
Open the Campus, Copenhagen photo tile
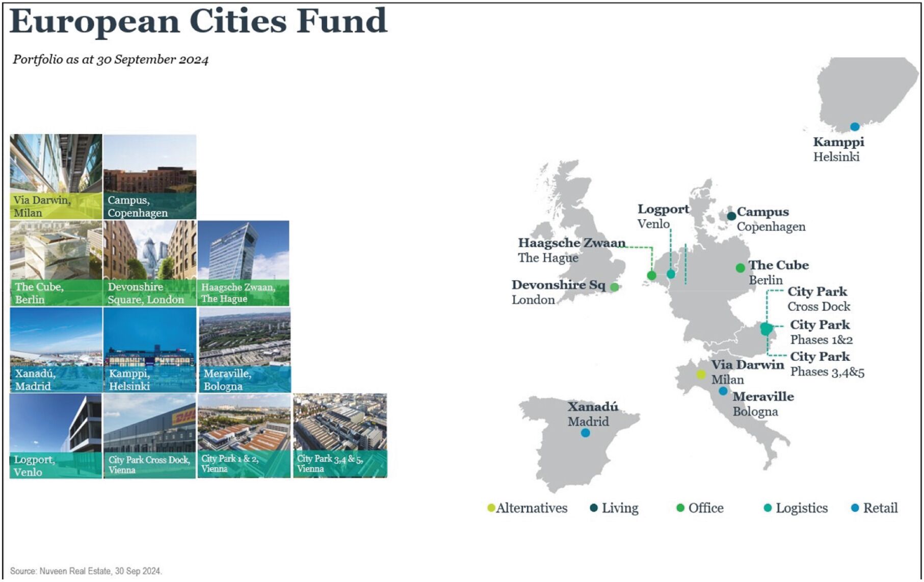[x=150, y=176]
